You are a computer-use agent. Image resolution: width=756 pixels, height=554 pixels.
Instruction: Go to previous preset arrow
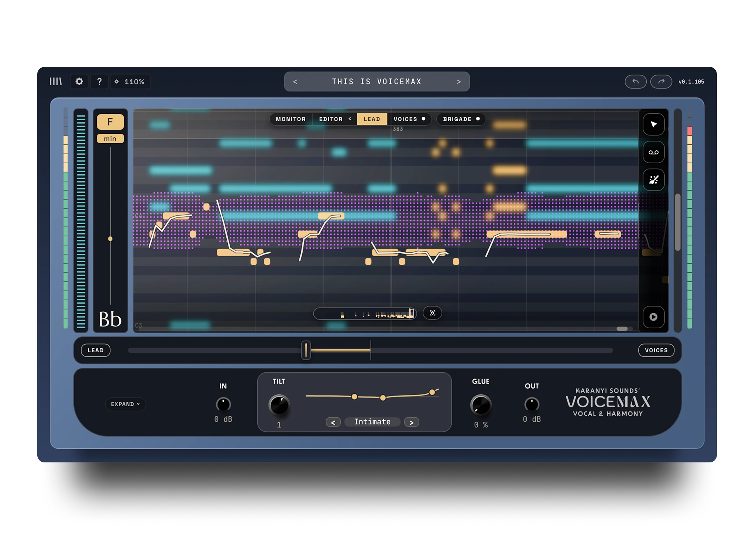295,82
